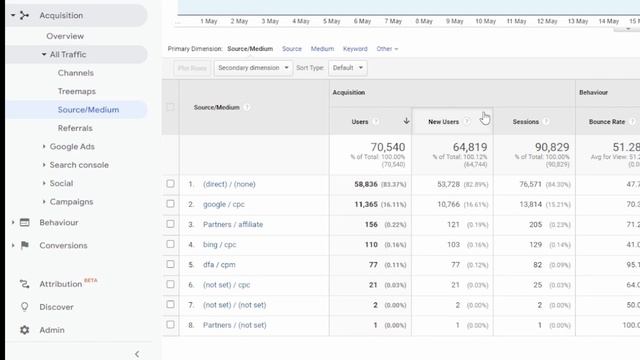Open Admin via the gear icon
Image resolution: width=640 pixels, height=360 pixels.
coord(24,330)
